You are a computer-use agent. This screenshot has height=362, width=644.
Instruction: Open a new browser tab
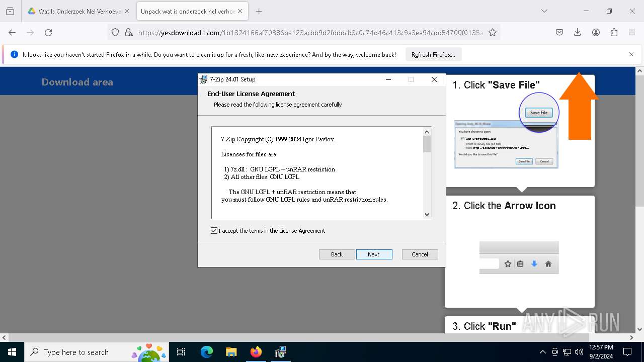click(x=259, y=11)
